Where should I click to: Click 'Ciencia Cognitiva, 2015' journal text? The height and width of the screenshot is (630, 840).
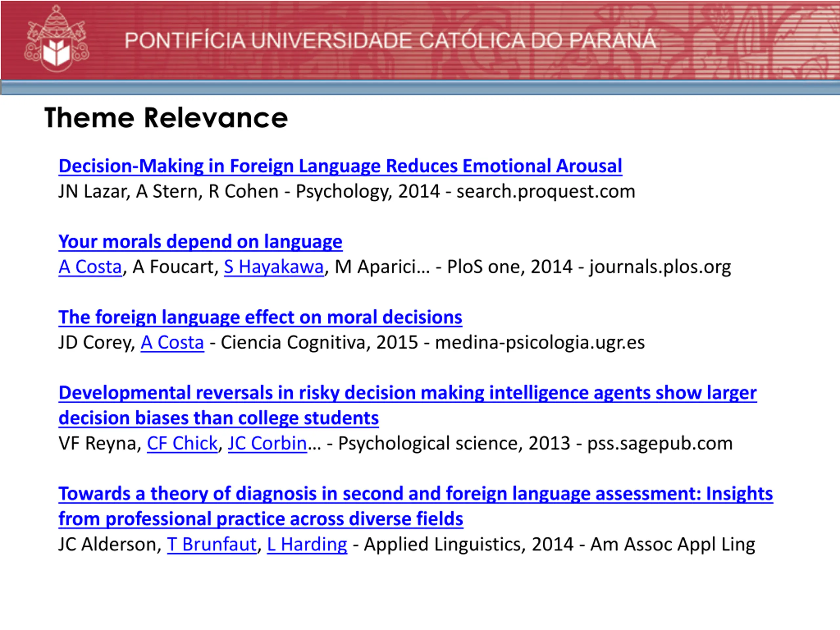(319, 343)
